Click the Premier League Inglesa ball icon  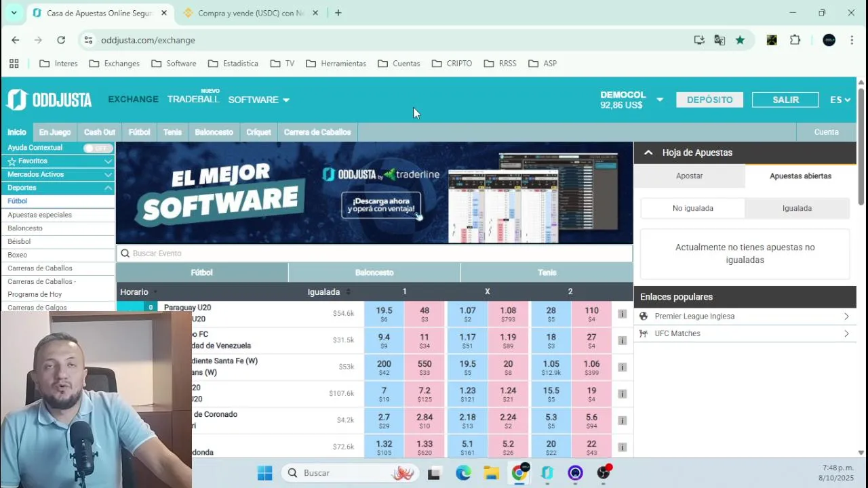[644, 317]
